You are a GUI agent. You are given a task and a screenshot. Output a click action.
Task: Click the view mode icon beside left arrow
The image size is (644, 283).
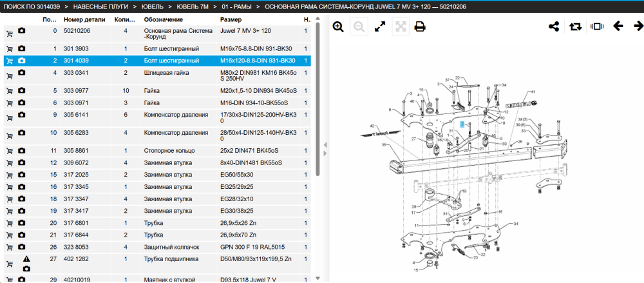pyautogui.click(x=596, y=26)
